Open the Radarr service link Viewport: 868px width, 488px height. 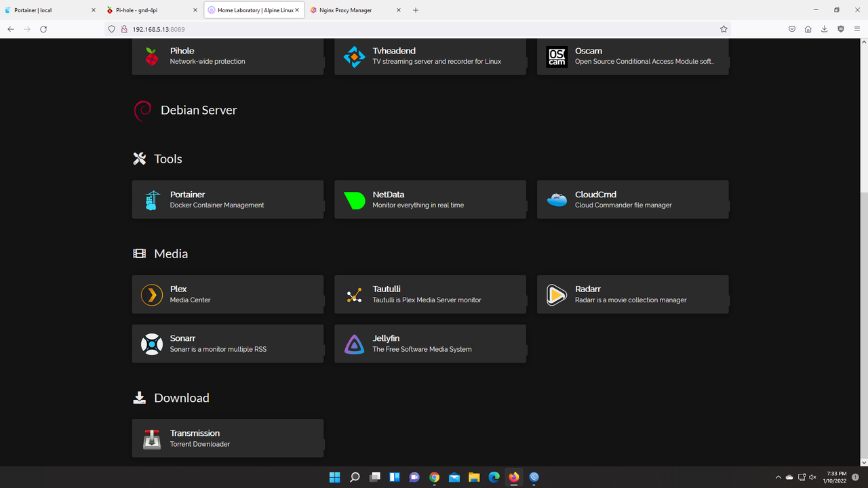(633, 294)
